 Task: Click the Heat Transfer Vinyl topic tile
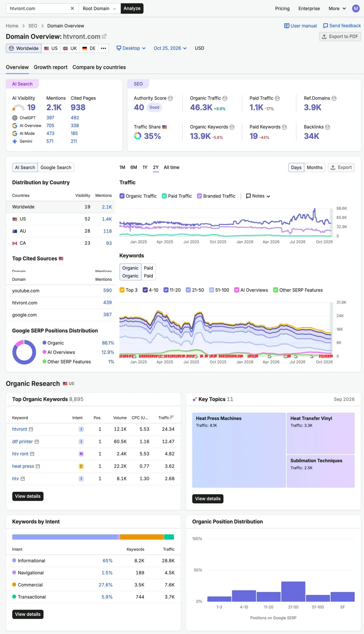[x=321, y=433]
